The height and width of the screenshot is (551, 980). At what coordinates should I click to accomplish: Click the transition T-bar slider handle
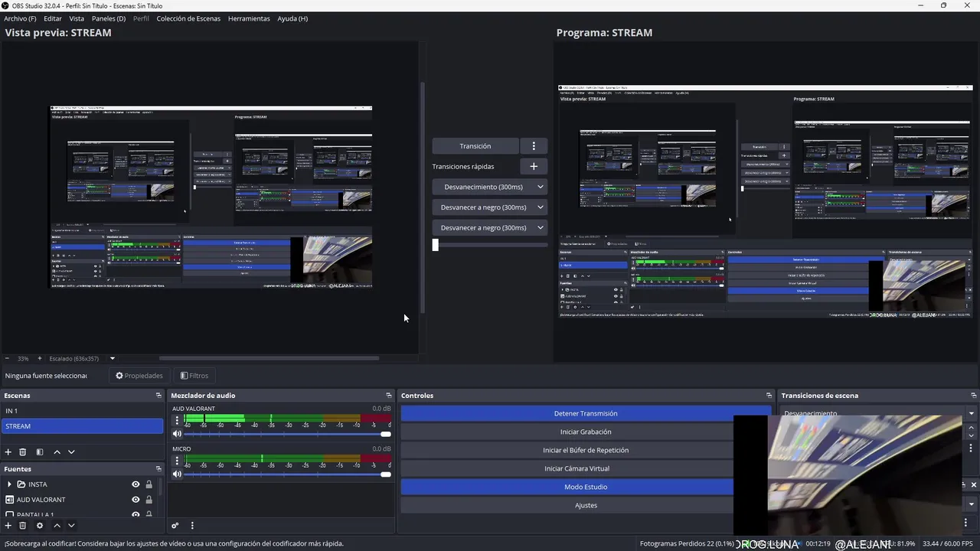tap(436, 245)
